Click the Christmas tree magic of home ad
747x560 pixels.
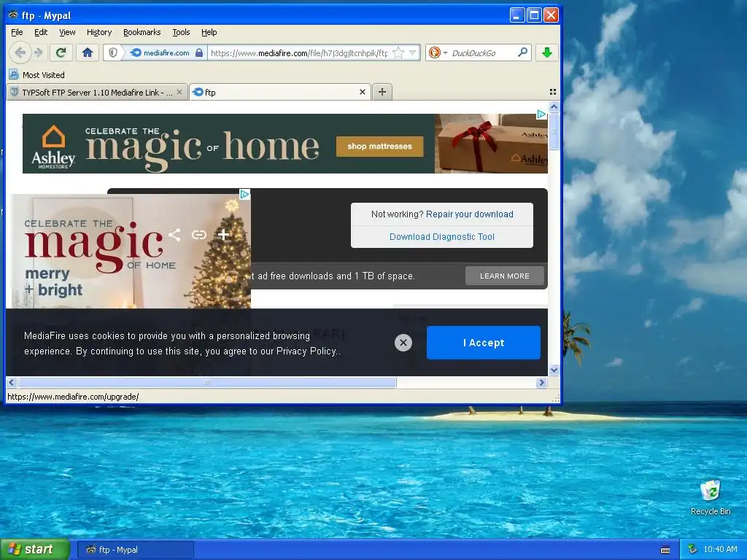point(131,251)
